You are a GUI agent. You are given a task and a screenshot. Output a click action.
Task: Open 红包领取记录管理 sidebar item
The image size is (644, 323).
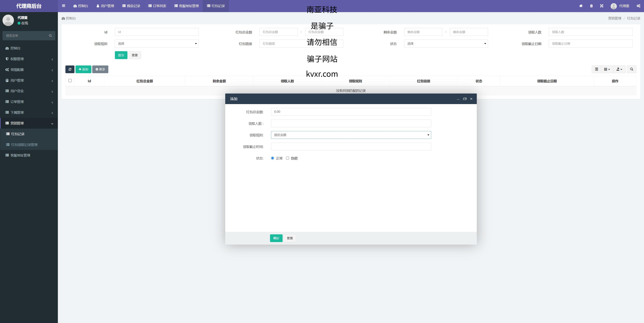point(29,145)
